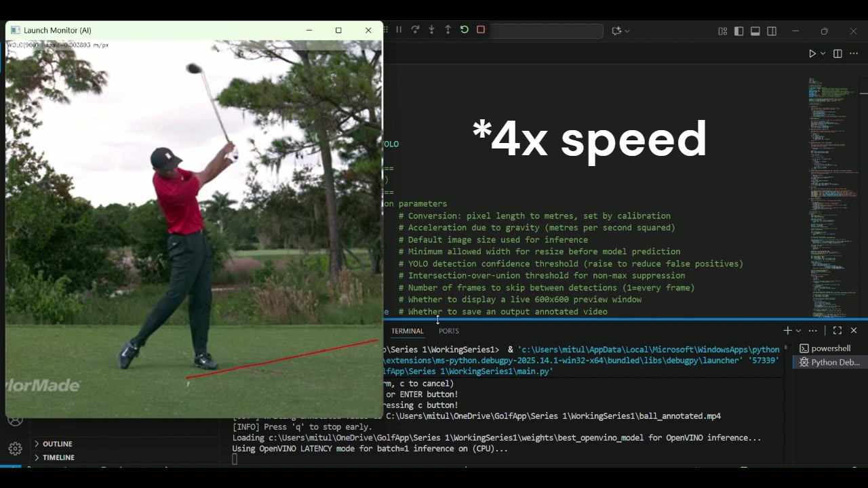Image resolution: width=868 pixels, height=488 pixels.
Task: Open the Customize Layout icon
Action: (723, 31)
